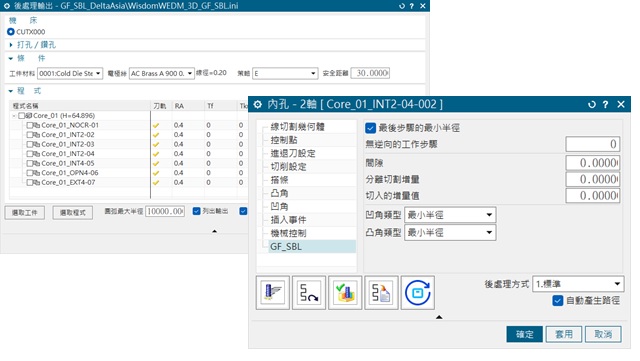This screenshot has height=361, width=640.
Task: Open the 凹角類型 dropdown
Action: [450, 215]
